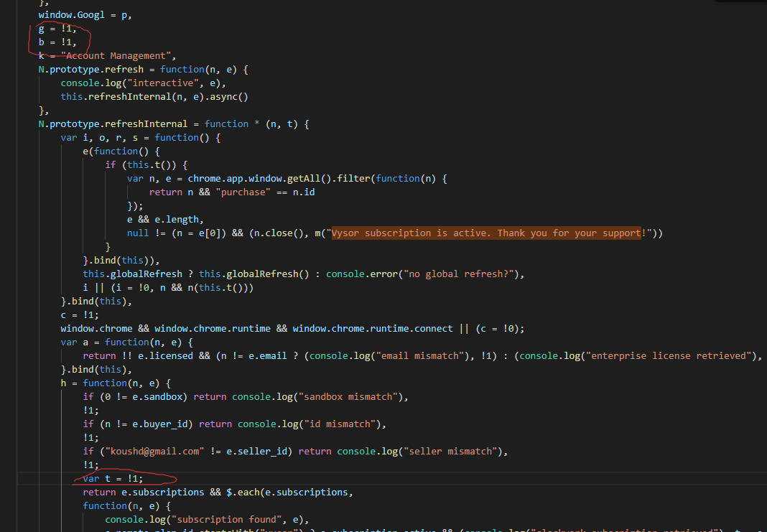
Task: Click the "g = !1," assignment line
Action: click(57, 29)
